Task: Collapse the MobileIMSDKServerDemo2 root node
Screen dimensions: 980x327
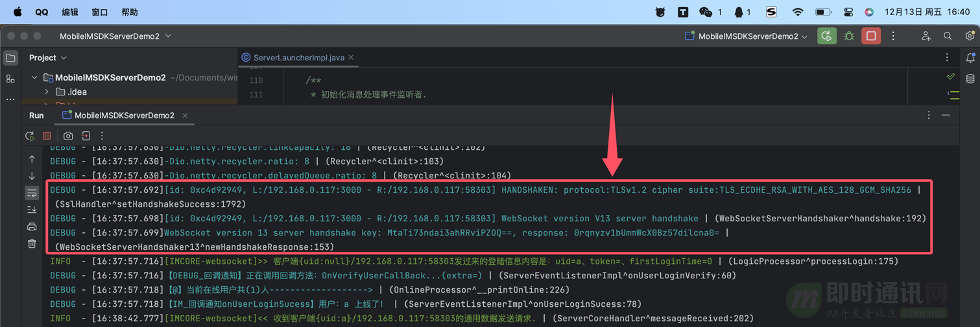Action: [x=34, y=78]
